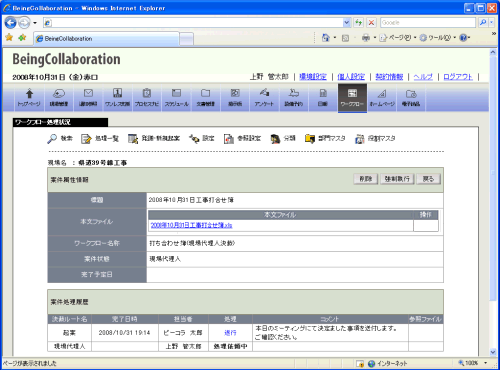
Task: Open the アンケート nav icon
Action: click(x=264, y=97)
